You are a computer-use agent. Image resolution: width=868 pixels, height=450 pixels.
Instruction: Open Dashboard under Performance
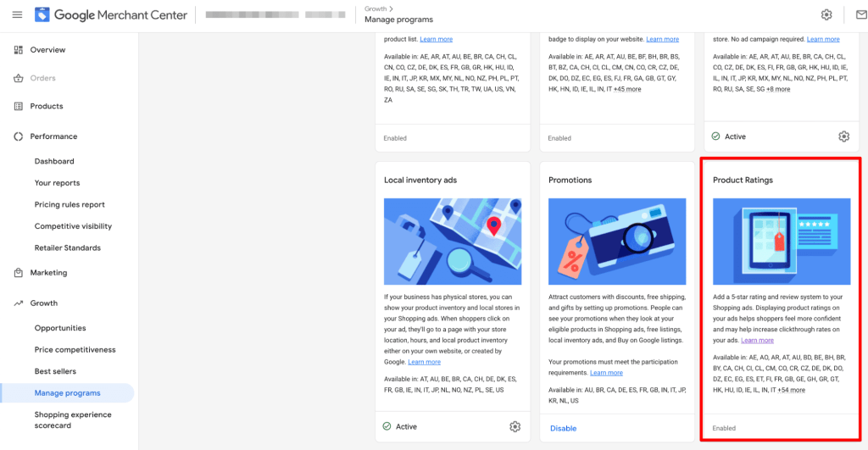[x=54, y=162]
